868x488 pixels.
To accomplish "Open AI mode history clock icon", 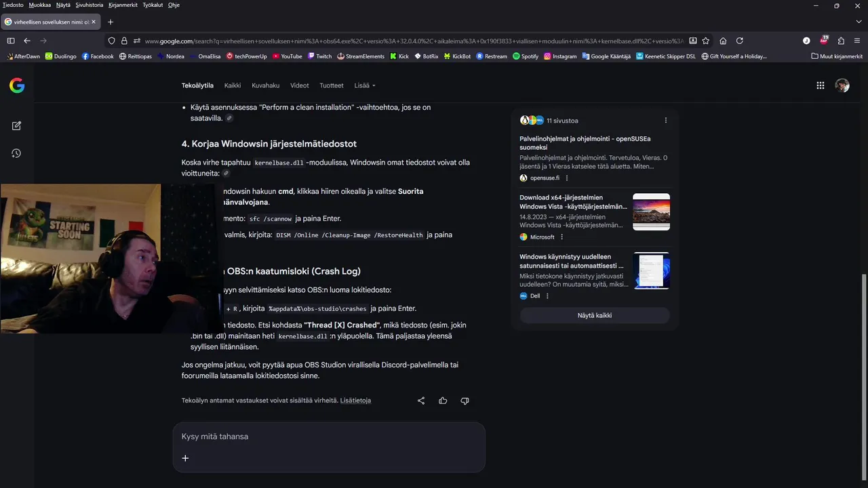I will pos(16,153).
